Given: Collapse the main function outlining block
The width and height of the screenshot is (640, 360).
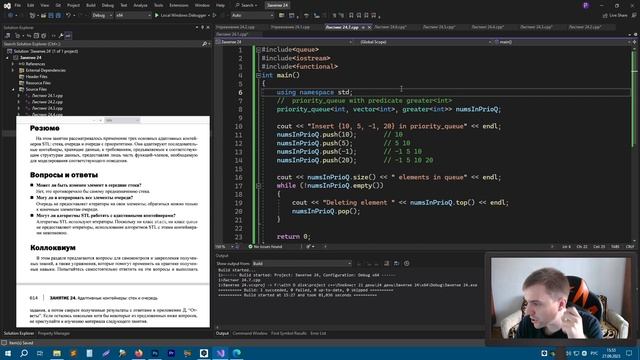Looking at the screenshot, I should (x=258, y=76).
